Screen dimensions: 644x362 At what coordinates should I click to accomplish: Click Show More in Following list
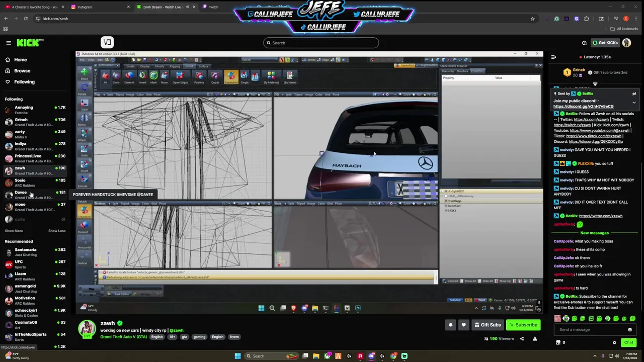click(14, 231)
